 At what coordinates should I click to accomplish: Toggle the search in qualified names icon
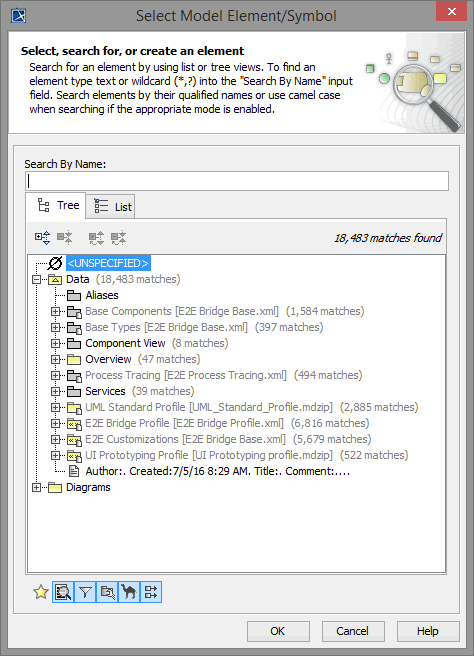click(107, 592)
